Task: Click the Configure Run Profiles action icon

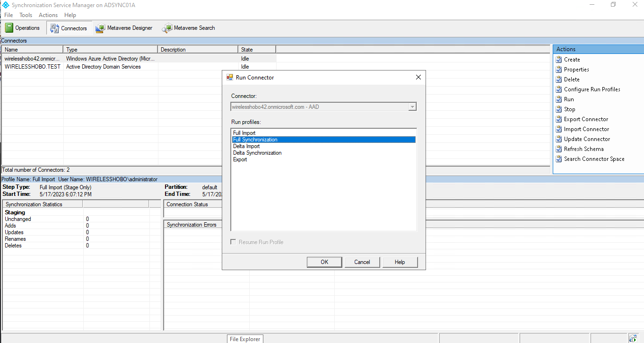Action: (x=558, y=89)
